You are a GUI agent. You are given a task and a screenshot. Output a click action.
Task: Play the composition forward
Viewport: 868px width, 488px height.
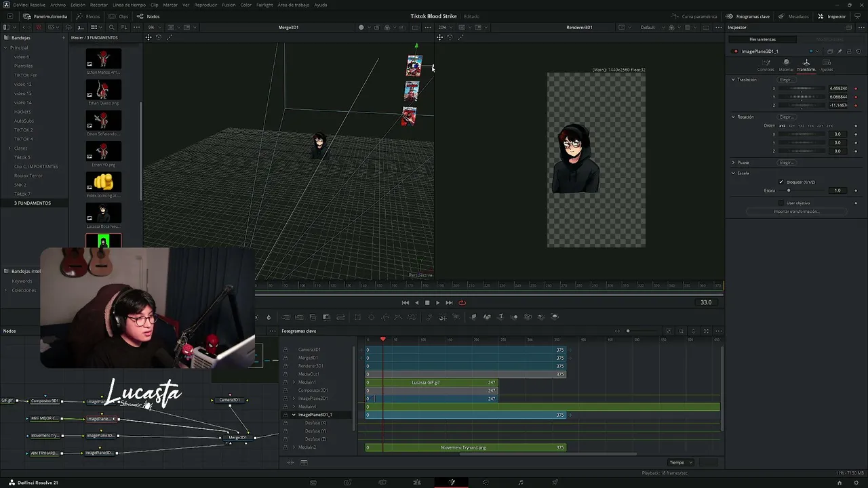point(437,303)
